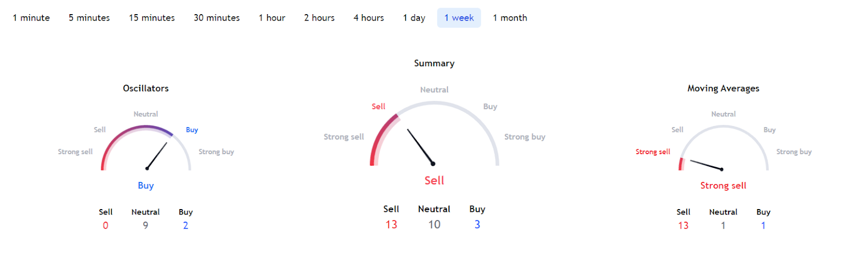Click the Summary sell count 13

pos(391,224)
